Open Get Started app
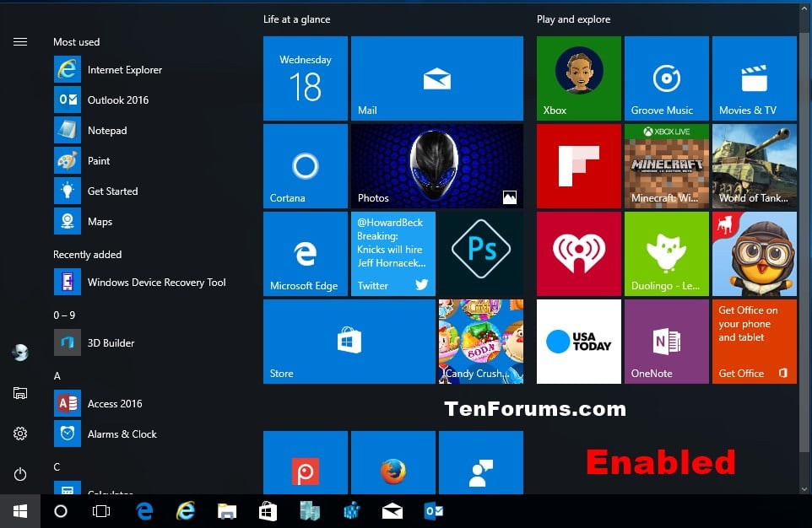Viewport: 812px width, 528px height. pyautogui.click(x=97, y=191)
